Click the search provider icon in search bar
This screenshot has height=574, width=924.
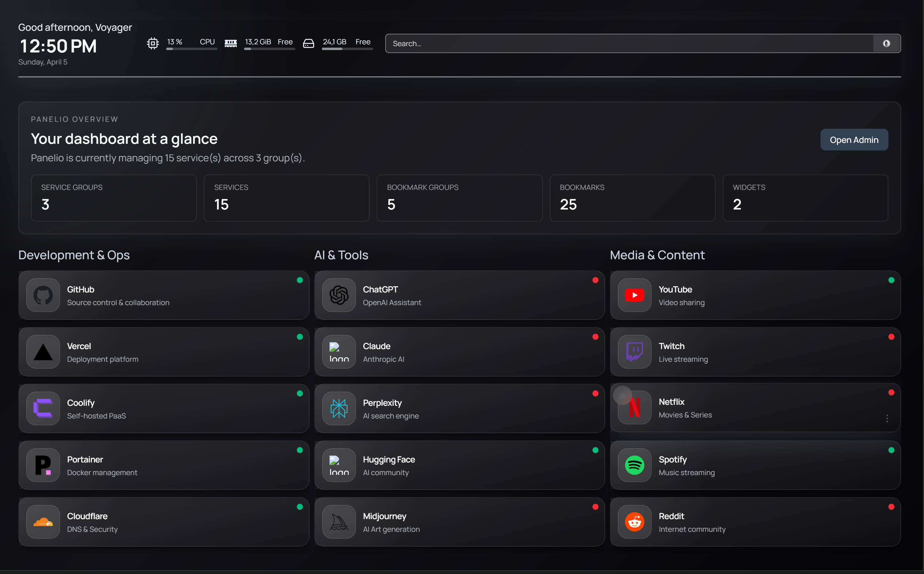point(886,44)
